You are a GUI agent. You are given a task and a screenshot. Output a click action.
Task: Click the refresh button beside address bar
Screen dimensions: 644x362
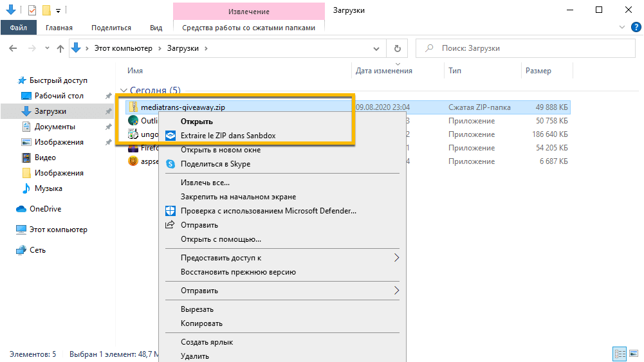(x=398, y=48)
